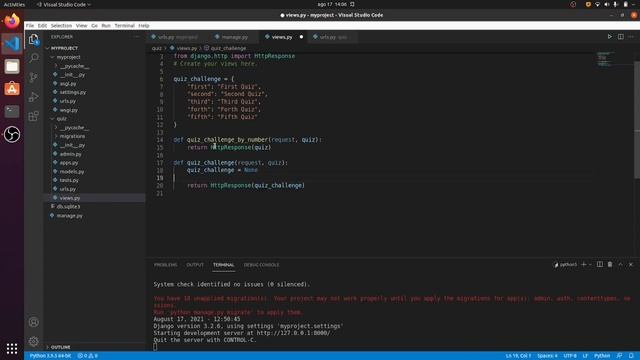Screen dimensions: 640x360
Task: Open the feedback icon in status bar
Action: click(x=620, y=356)
